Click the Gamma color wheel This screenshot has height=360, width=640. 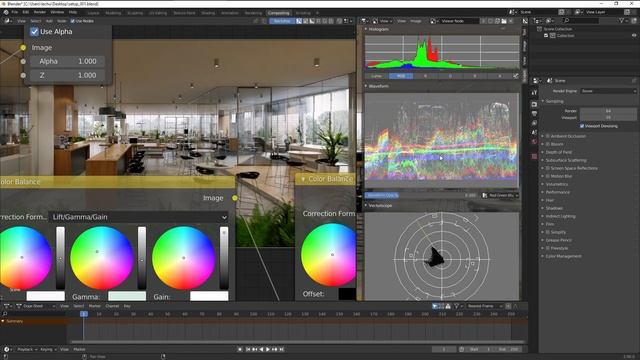pyautogui.click(x=102, y=258)
